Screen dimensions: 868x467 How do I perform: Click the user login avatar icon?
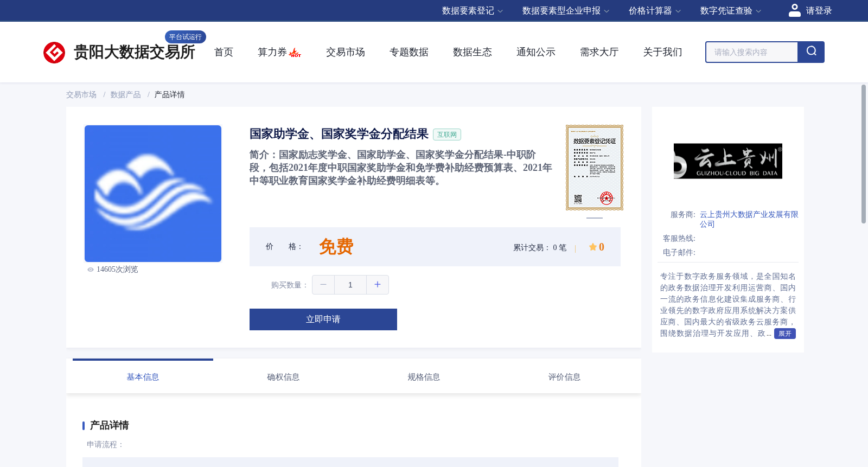tap(794, 10)
